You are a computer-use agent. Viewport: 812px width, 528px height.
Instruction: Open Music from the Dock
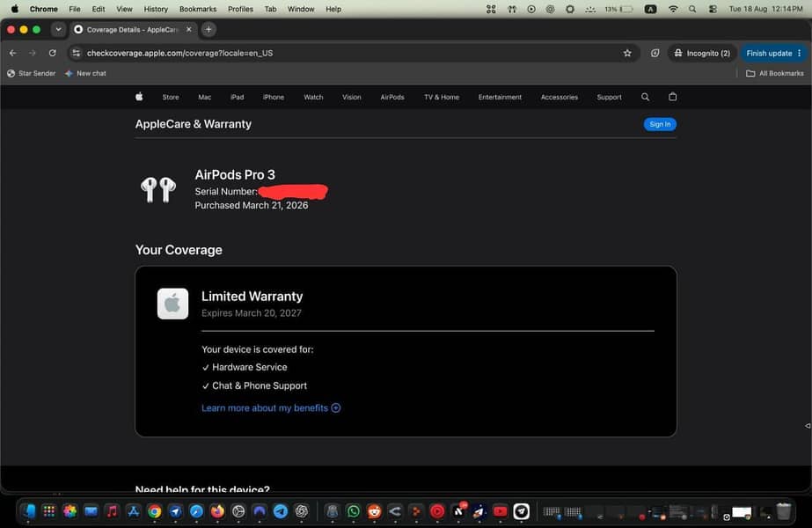[x=112, y=511]
